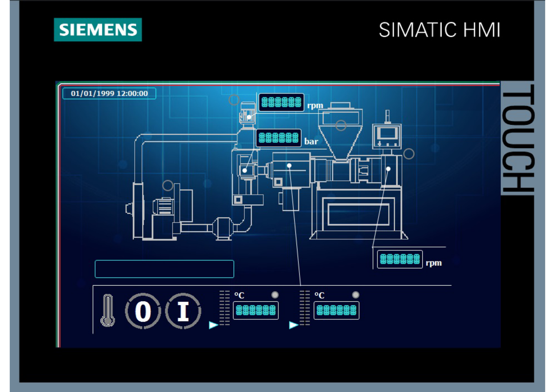Image resolution: width=555 pixels, height=392 pixels.
Task: Click the thermometer icon
Action: pyautogui.click(x=108, y=310)
